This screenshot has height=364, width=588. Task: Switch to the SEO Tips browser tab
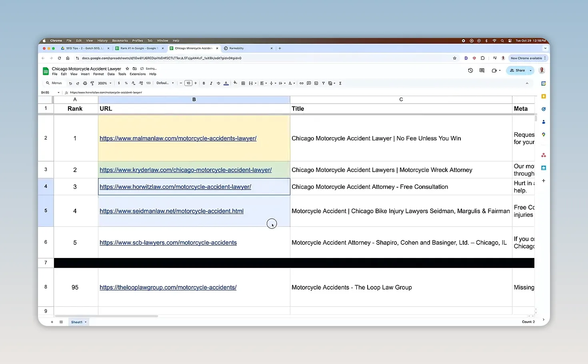85,48
